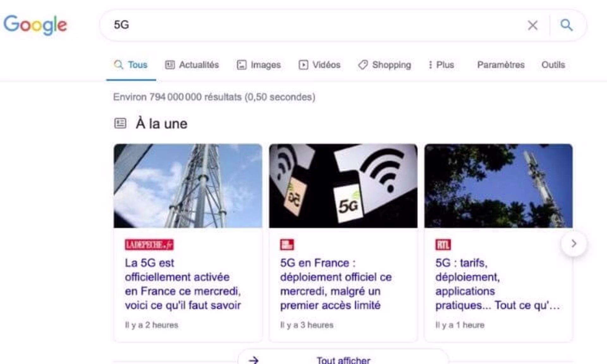This screenshot has width=607, height=364.
Task: Show next news cards with chevron
Action: (573, 244)
